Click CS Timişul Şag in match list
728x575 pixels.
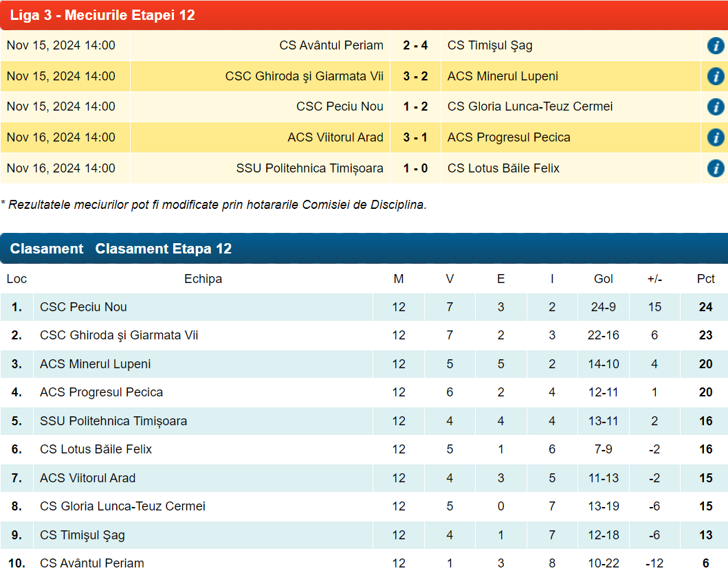click(x=489, y=46)
